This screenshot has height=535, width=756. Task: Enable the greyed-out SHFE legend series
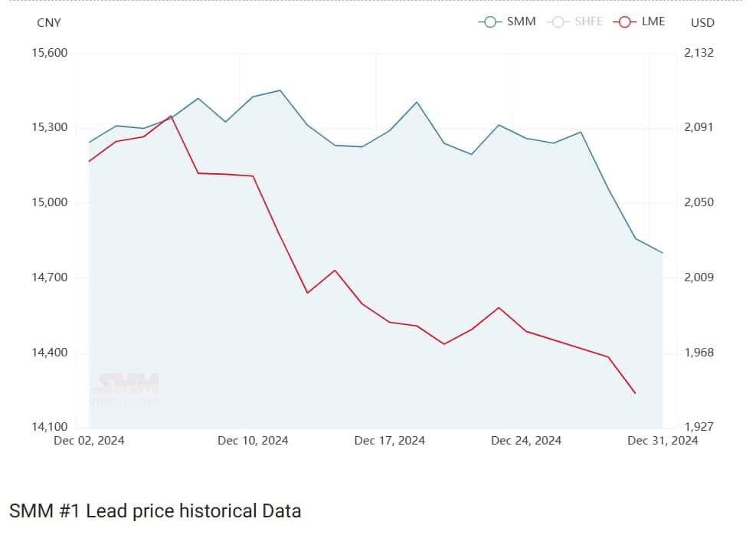[588, 21]
